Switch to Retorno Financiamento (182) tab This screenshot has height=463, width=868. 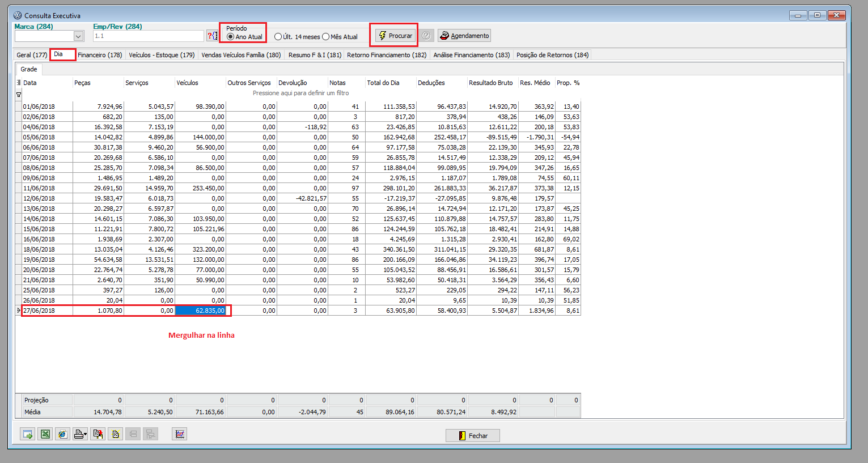(387, 55)
